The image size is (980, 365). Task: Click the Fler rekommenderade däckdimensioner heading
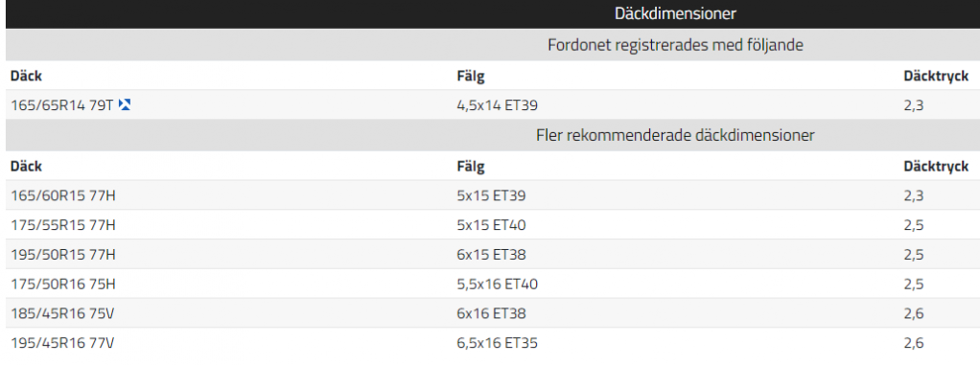(675, 135)
